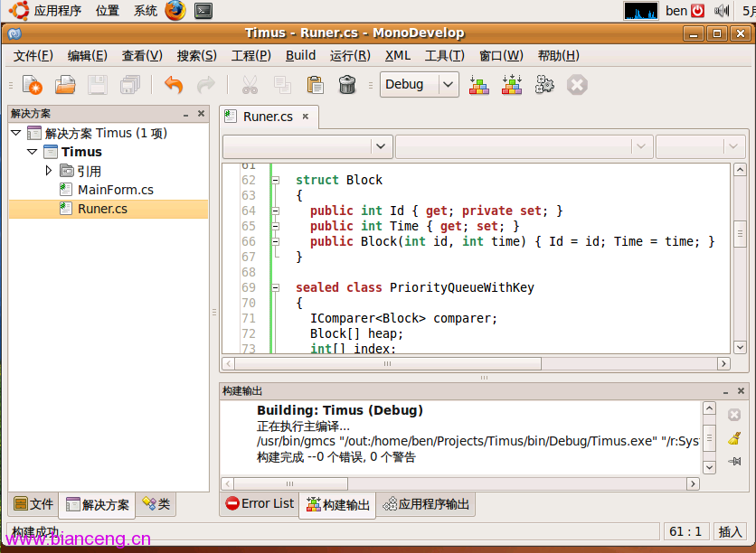Click the pin build output icon

[734, 461]
